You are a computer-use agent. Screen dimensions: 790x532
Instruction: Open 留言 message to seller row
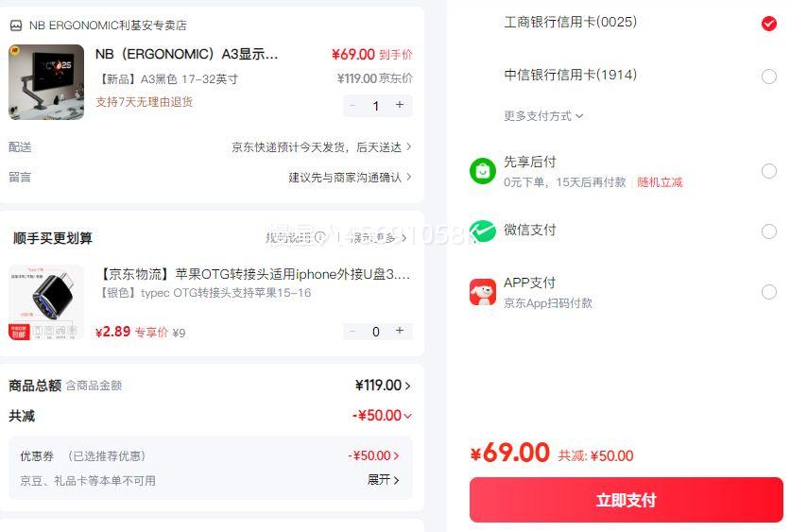click(350, 177)
